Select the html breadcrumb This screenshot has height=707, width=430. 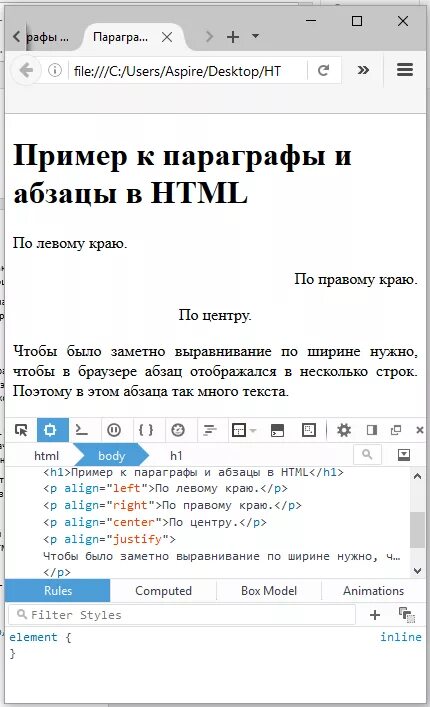pyautogui.click(x=46, y=456)
